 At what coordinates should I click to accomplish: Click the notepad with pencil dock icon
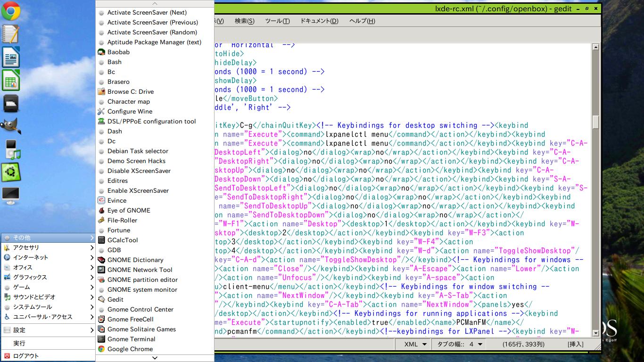[11, 34]
